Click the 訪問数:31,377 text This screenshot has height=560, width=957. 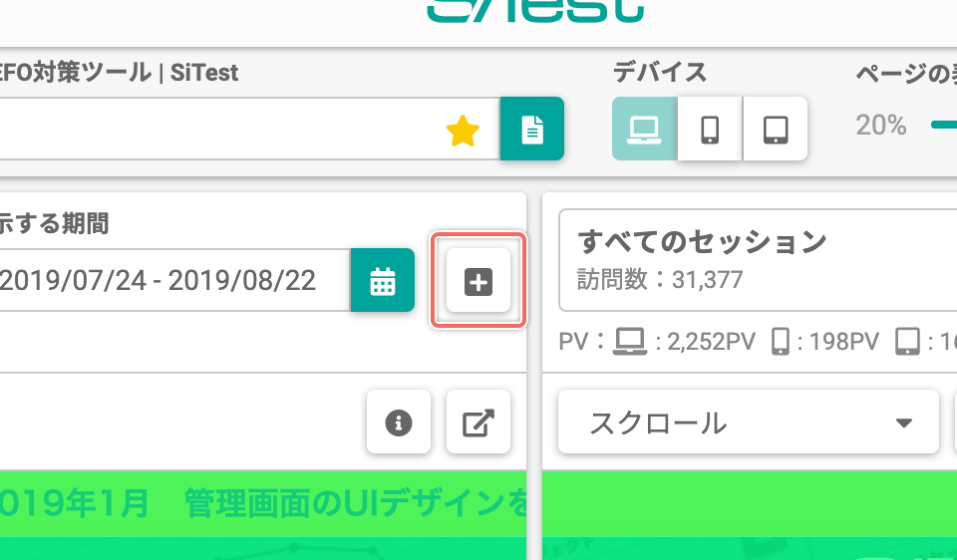point(660,280)
